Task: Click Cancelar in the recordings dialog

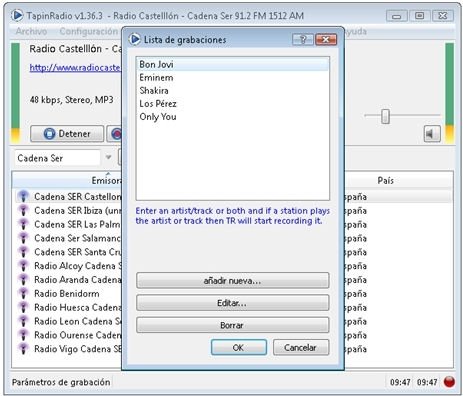Action: coord(301,347)
